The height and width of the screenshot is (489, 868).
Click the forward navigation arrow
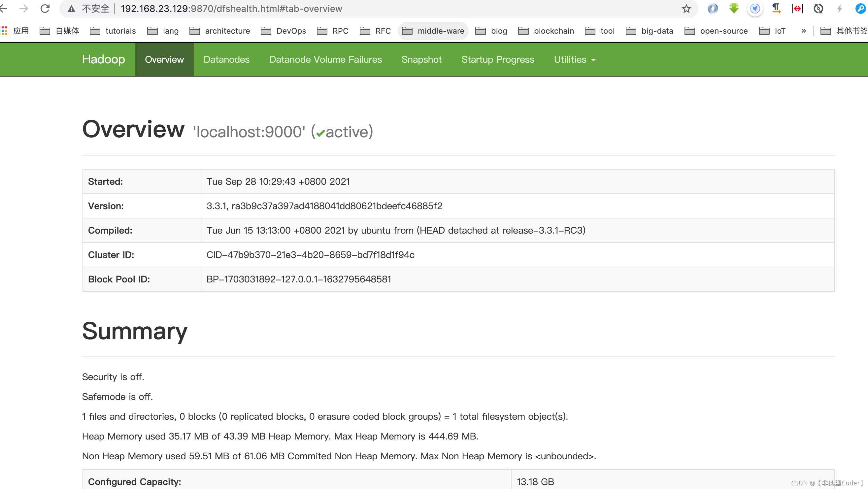pyautogui.click(x=23, y=9)
